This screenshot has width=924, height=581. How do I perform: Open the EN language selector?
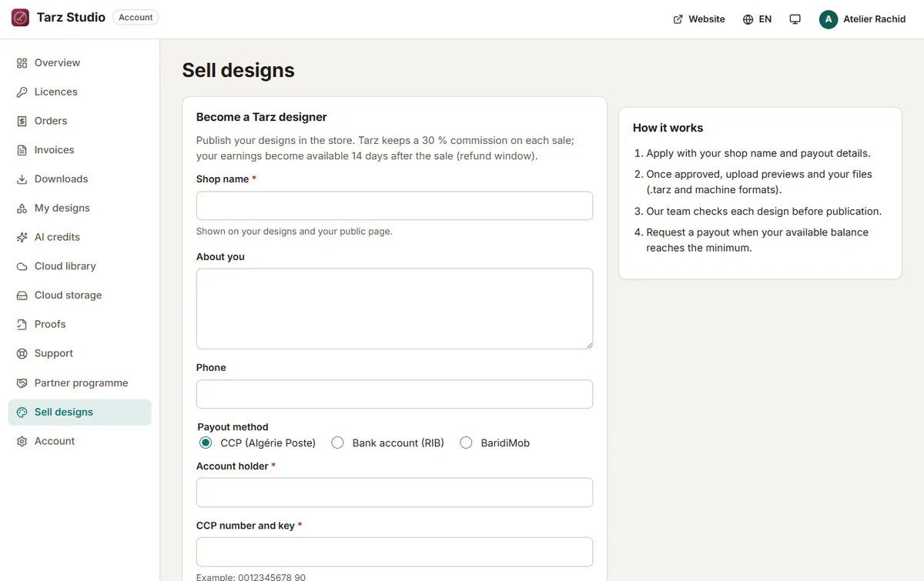click(x=757, y=19)
